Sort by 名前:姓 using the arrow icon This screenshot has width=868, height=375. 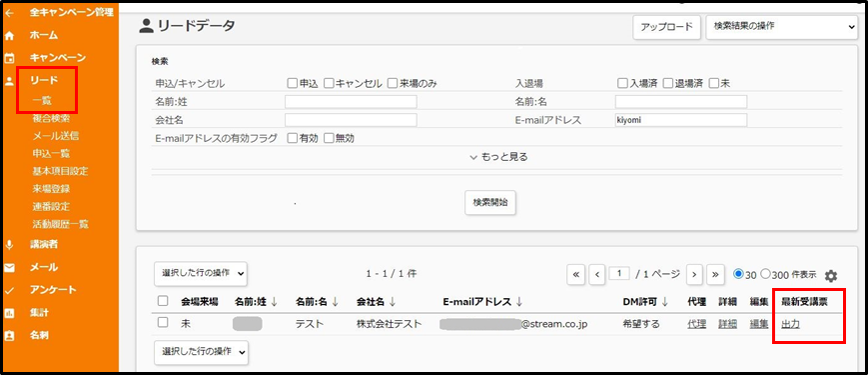[x=274, y=302]
